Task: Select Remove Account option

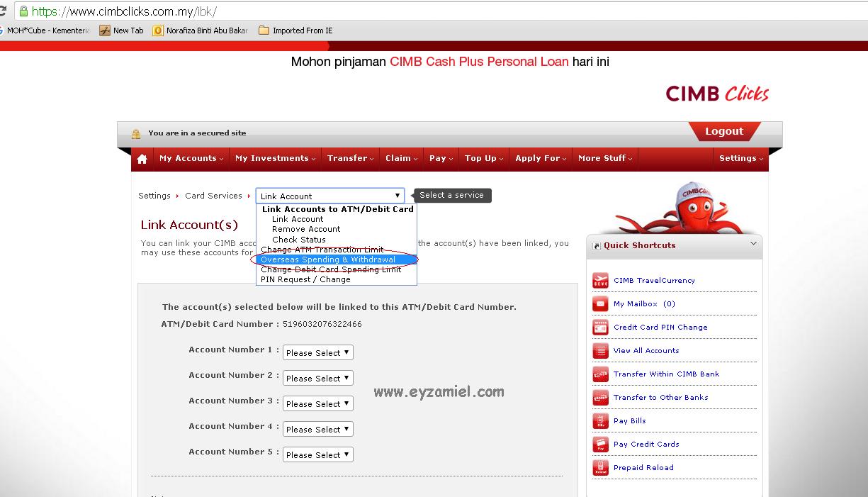Action: click(306, 229)
